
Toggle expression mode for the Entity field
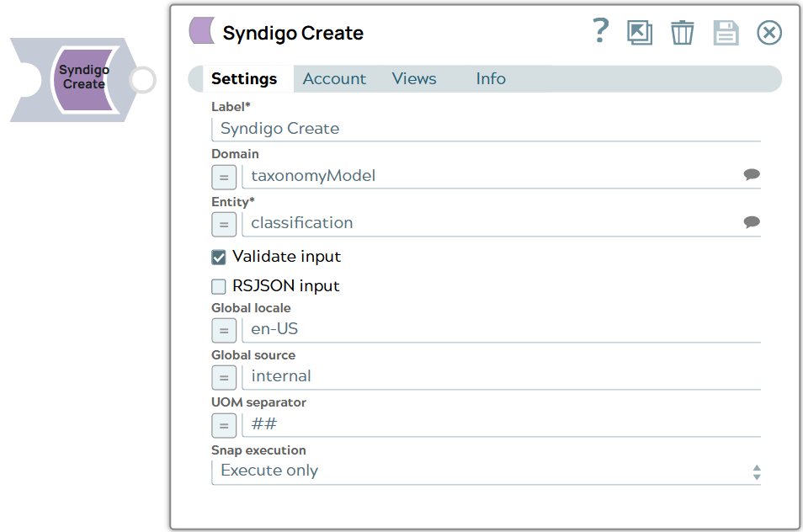click(x=223, y=225)
